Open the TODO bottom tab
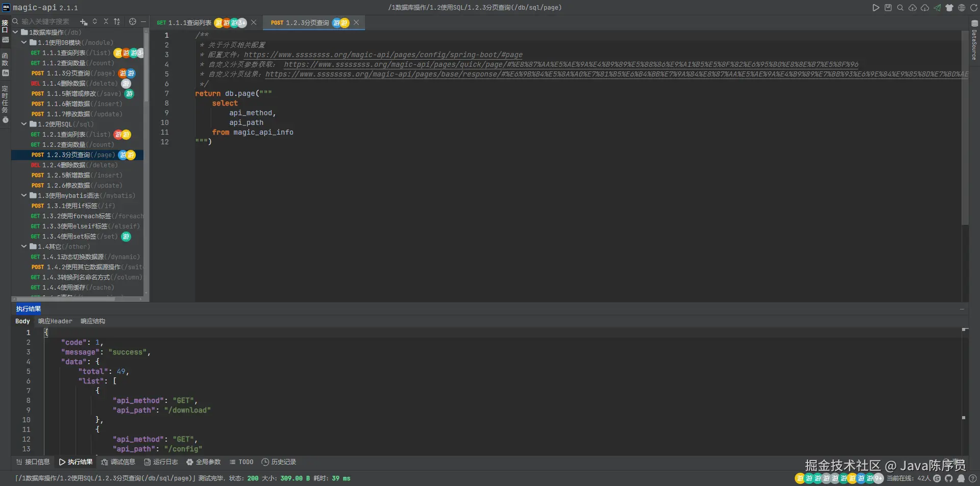Image resolution: width=980 pixels, height=486 pixels. [x=241, y=462]
